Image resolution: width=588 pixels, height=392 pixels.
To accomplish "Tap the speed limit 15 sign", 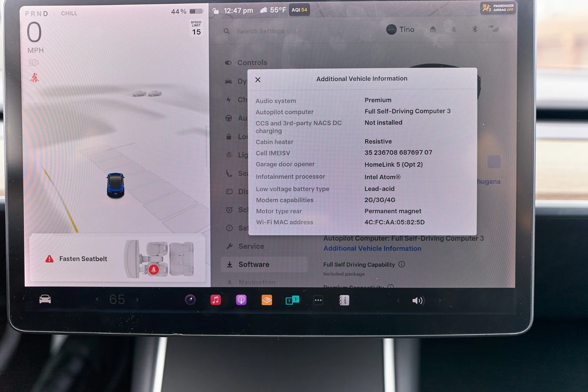I will [x=196, y=28].
